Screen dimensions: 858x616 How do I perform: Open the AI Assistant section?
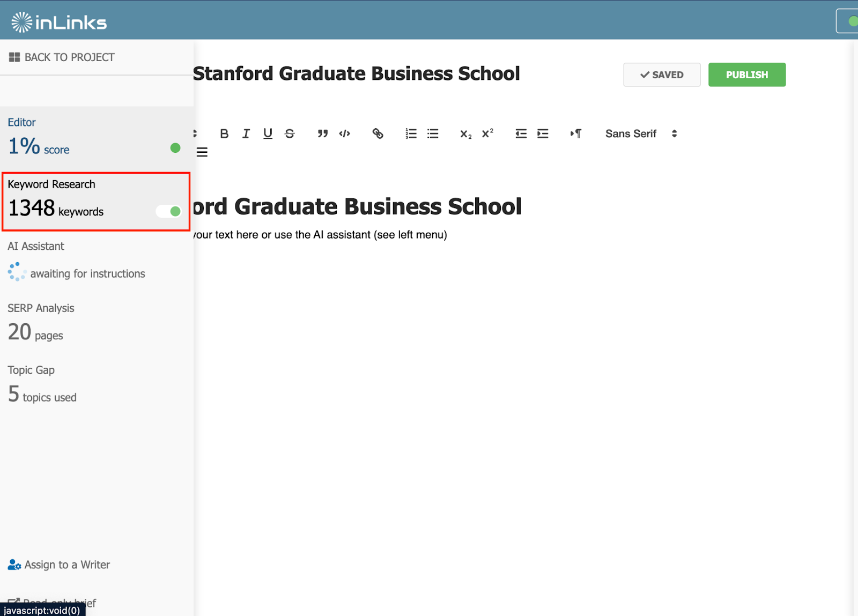point(97,262)
